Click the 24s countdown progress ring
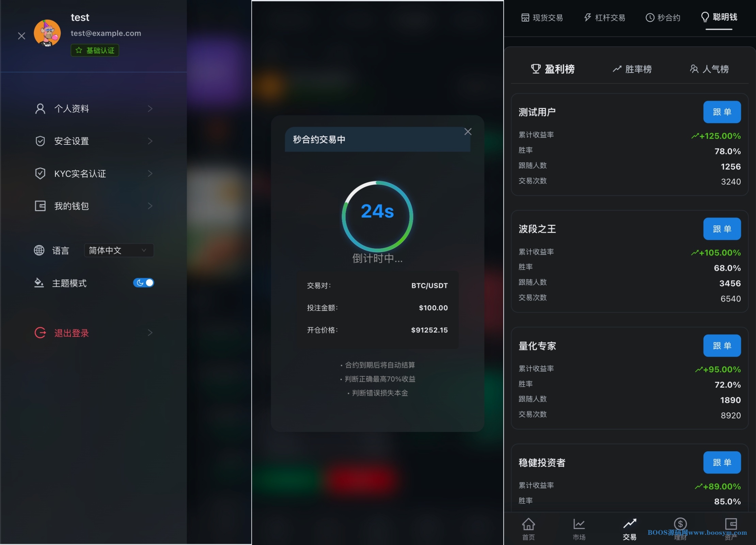The width and height of the screenshot is (756, 545). [x=377, y=216]
